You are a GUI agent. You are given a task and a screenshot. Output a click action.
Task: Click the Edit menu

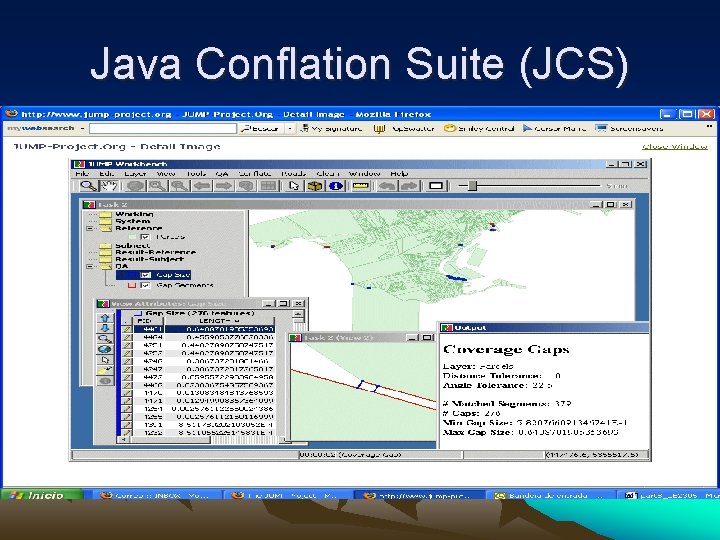(107, 174)
